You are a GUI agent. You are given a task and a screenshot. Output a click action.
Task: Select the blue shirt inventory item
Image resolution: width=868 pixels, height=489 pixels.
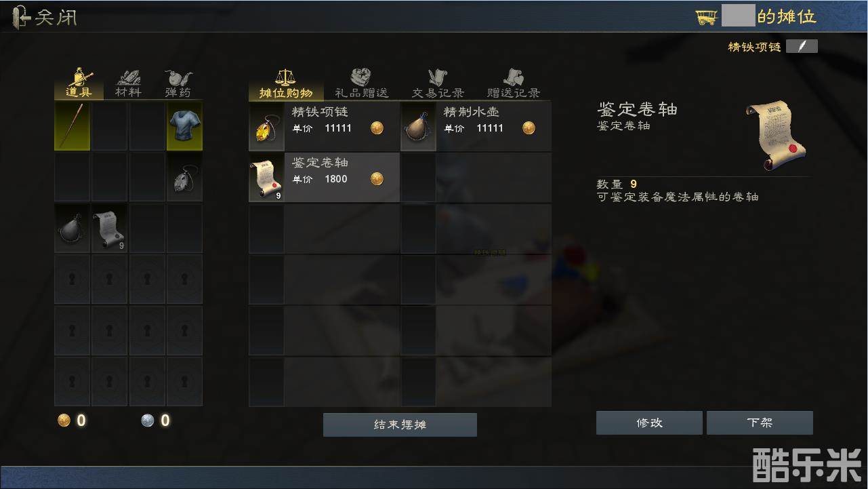(184, 126)
